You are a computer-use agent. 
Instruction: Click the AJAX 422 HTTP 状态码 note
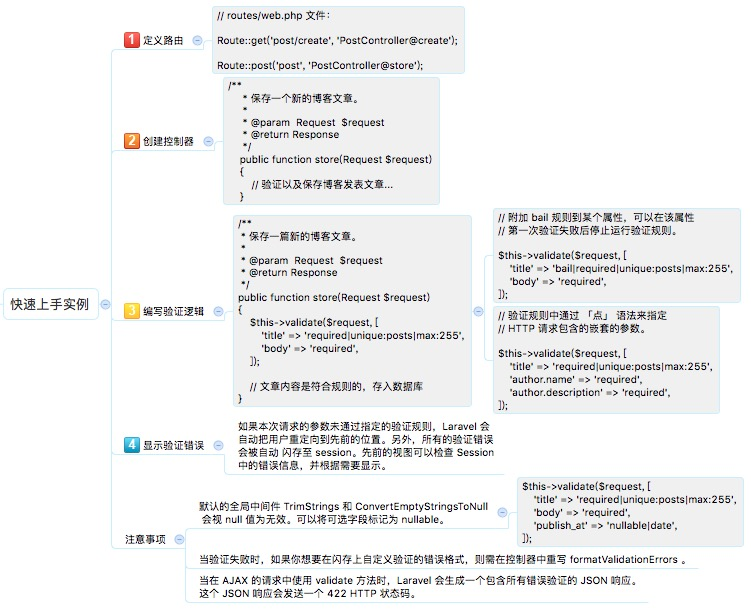click(419, 587)
